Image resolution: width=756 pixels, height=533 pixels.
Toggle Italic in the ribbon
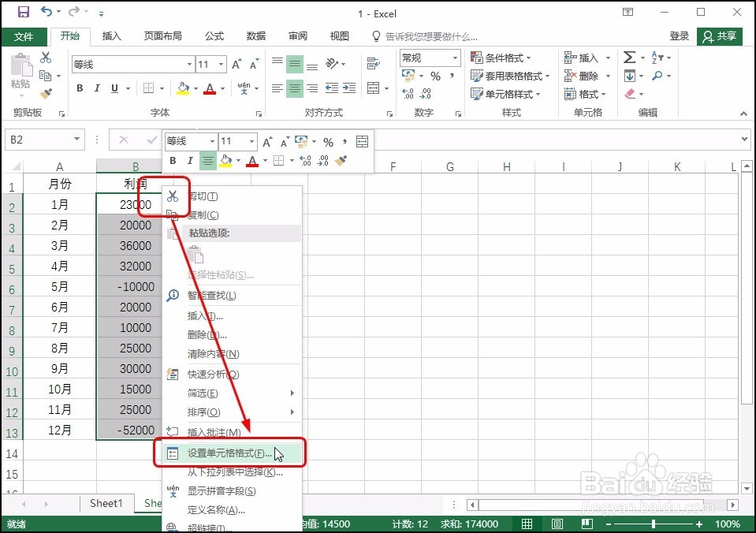point(97,88)
